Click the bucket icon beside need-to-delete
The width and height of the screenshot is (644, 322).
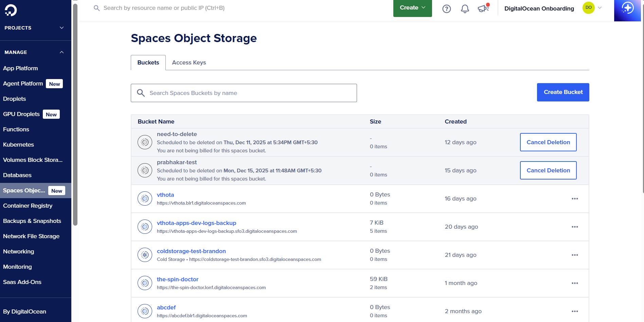click(144, 142)
